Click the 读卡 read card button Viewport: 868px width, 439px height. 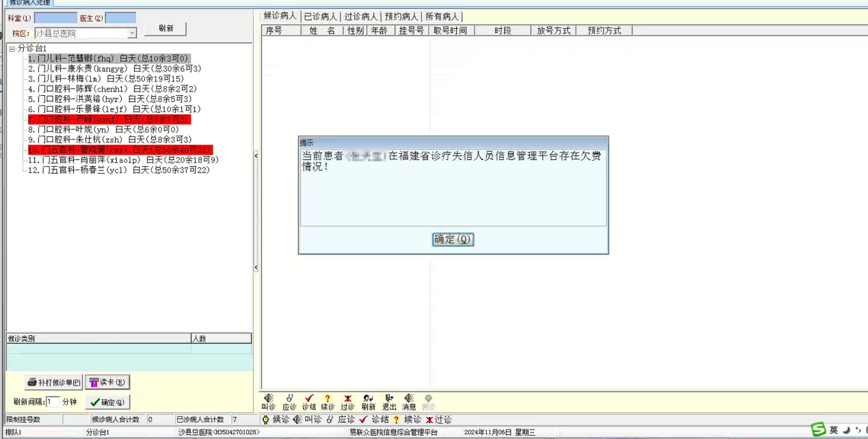(107, 382)
